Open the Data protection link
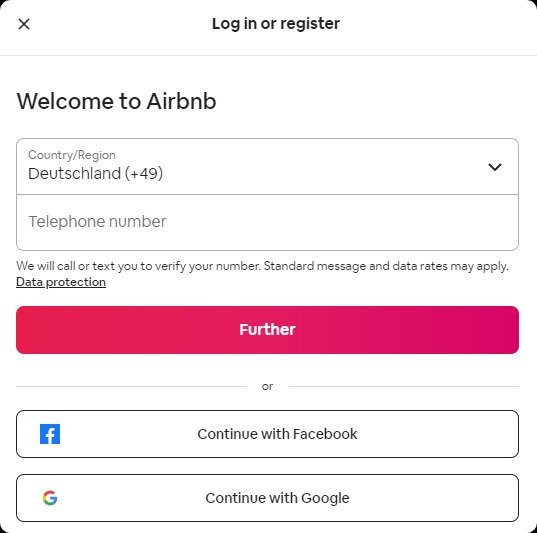 coord(61,282)
